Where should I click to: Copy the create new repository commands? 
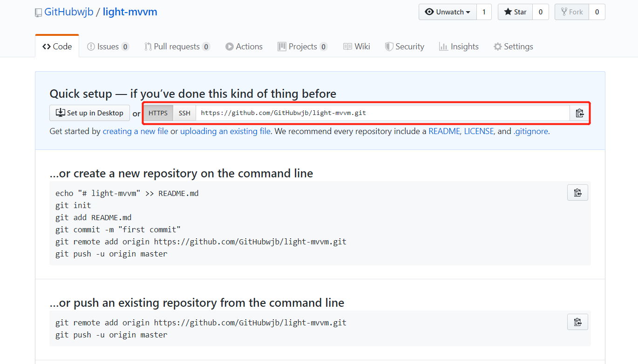point(577,193)
